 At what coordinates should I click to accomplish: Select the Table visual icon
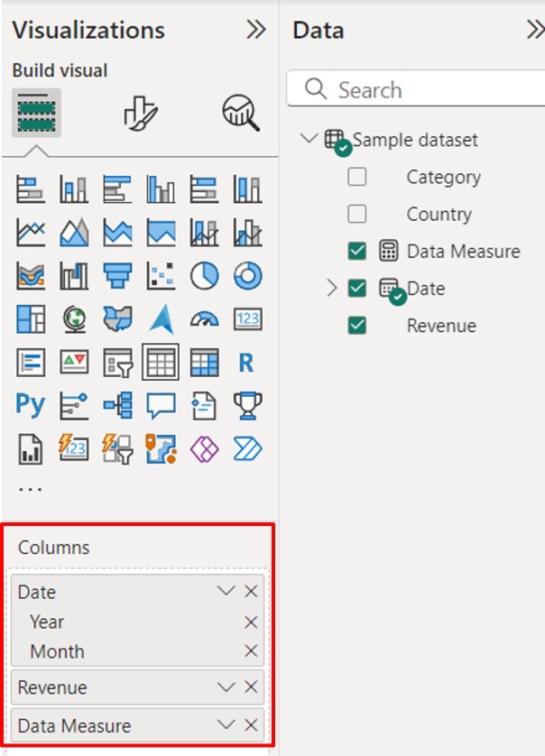pos(161,363)
